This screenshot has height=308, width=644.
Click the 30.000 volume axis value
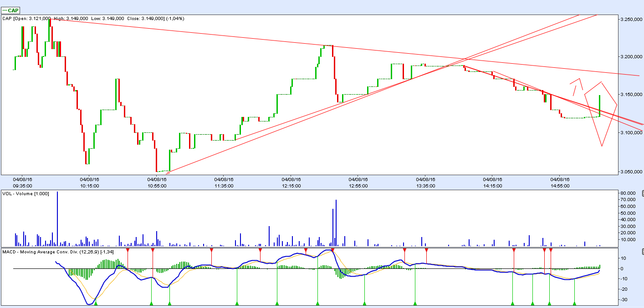coord(627,226)
